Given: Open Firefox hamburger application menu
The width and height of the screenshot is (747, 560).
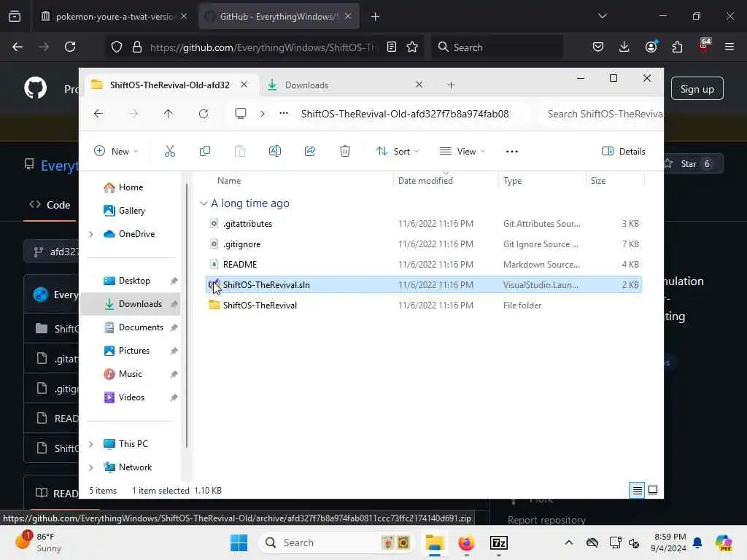Looking at the screenshot, I should point(729,47).
